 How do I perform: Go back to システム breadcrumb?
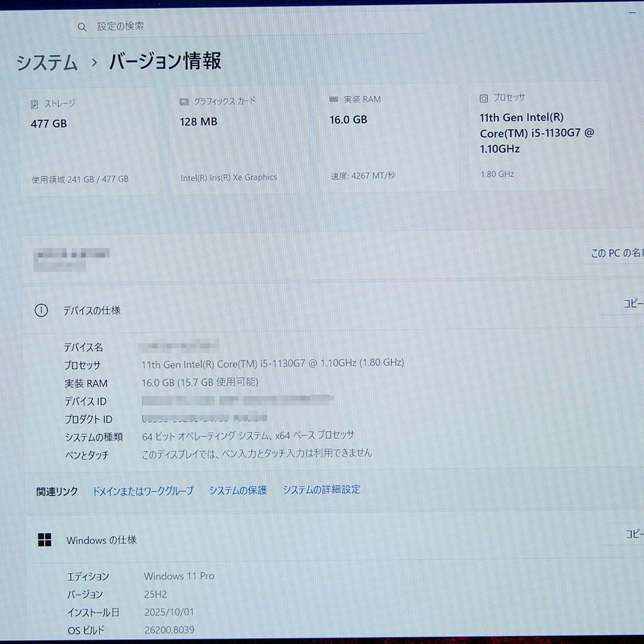47,63
